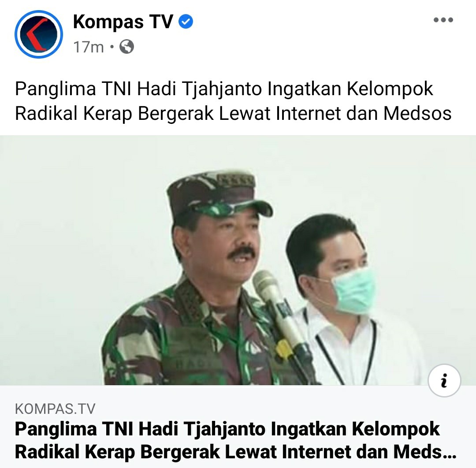Open the Kompas TV profile picture
This screenshot has width=476, height=468.
coord(39,34)
